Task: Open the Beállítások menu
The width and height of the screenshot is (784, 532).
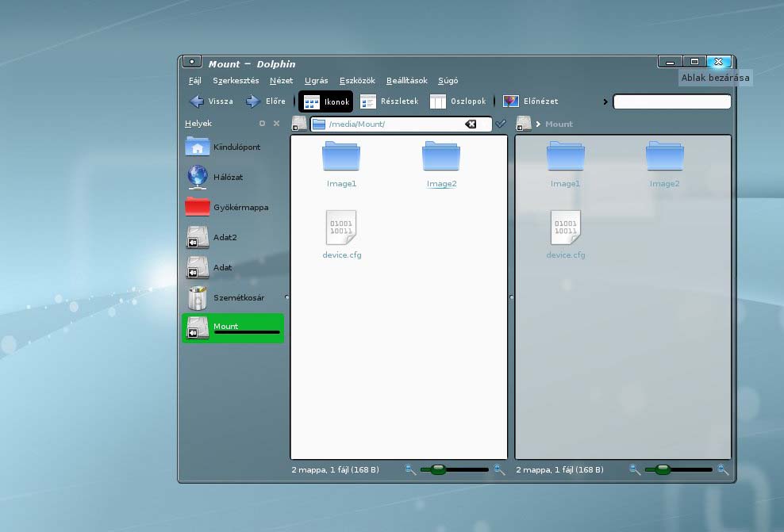Action: coord(407,80)
